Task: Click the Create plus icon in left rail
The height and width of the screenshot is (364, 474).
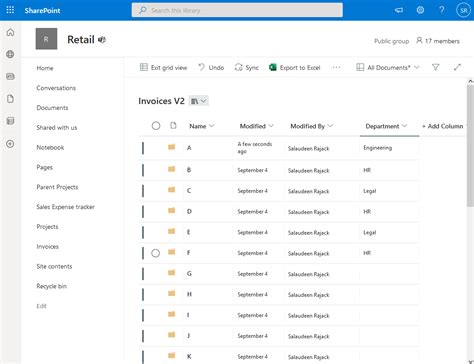Action: tap(10, 144)
